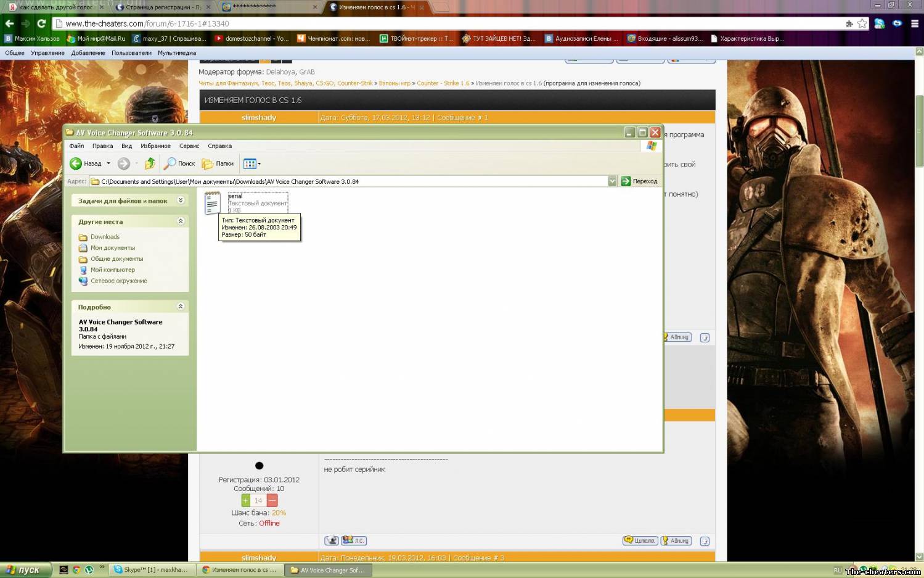924x578 pixels.
Task: Click the moderator GrAB profile link
Action: [x=307, y=72]
